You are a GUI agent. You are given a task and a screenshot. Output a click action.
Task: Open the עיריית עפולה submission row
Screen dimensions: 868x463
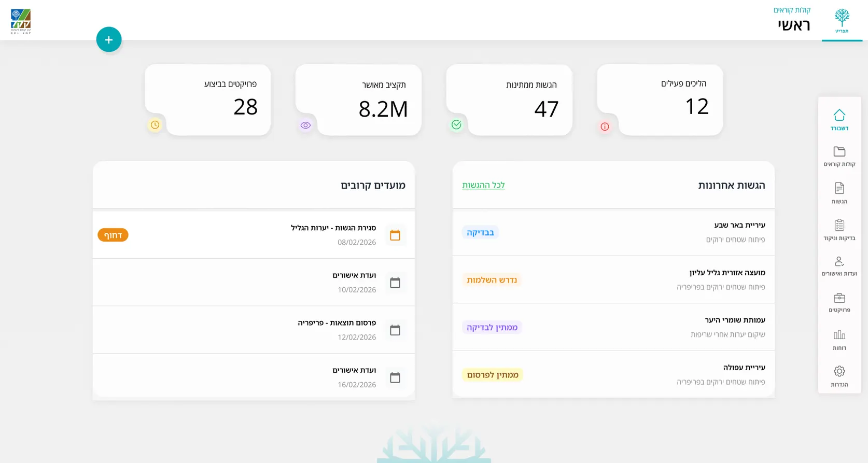(613, 374)
